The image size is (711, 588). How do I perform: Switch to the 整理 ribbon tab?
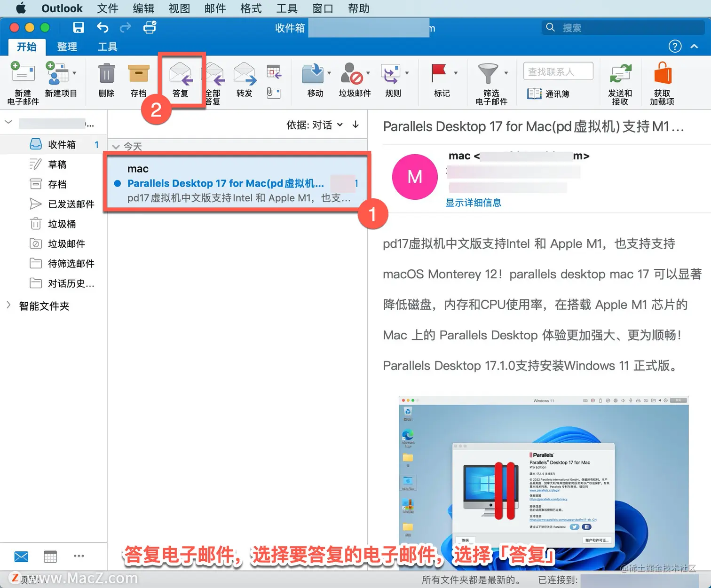click(67, 47)
